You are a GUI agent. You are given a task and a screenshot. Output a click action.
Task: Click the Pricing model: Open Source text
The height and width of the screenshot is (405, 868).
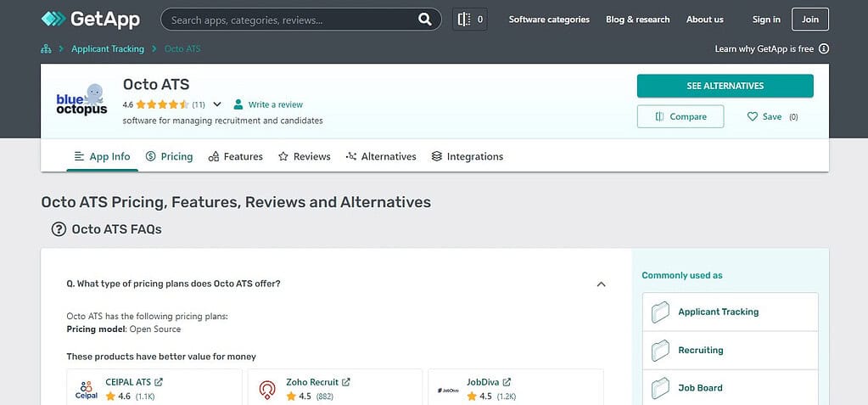(x=123, y=329)
